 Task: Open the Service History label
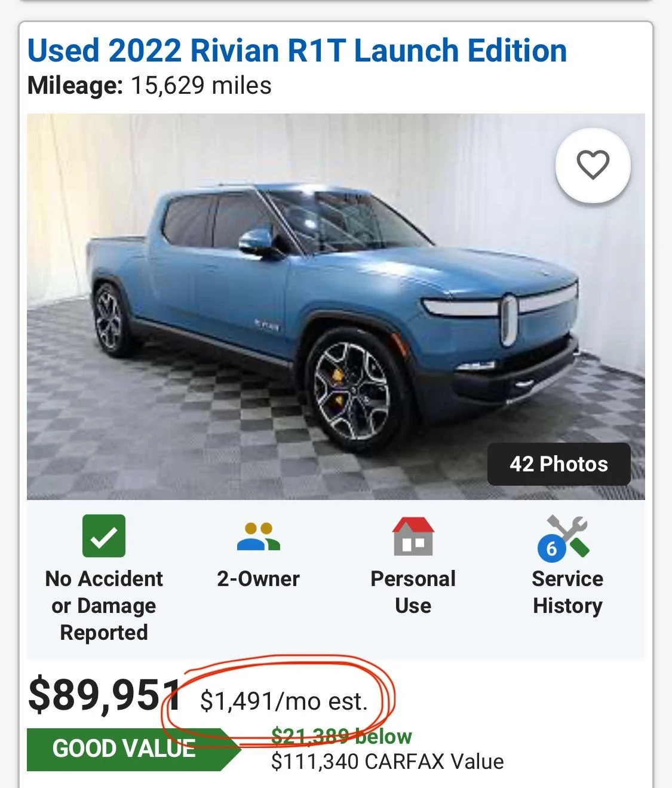567,592
